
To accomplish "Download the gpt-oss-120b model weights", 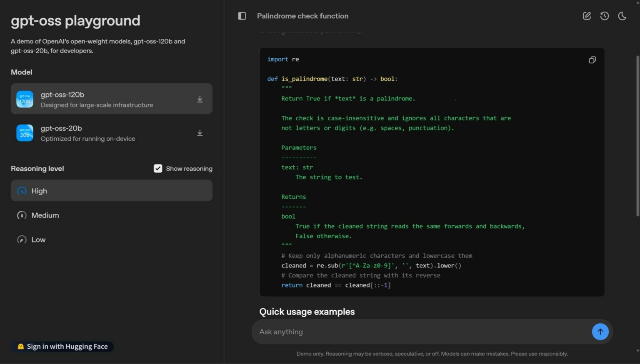I will pyautogui.click(x=200, y=99).
